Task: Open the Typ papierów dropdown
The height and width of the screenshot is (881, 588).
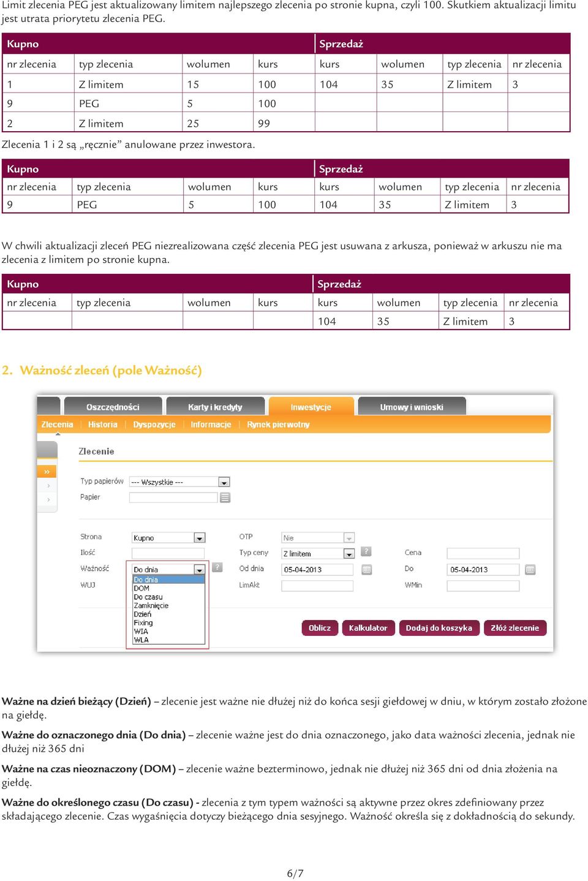Action: coord(179,482)
